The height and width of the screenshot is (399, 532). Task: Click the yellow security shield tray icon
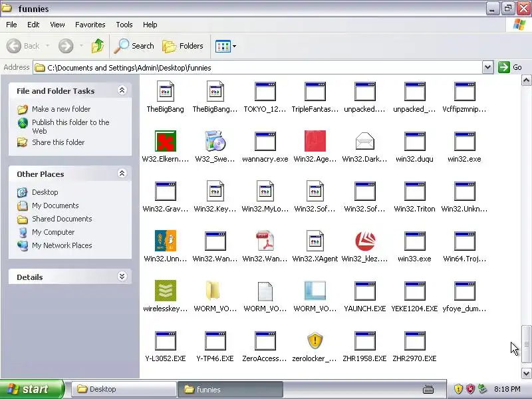458,389
